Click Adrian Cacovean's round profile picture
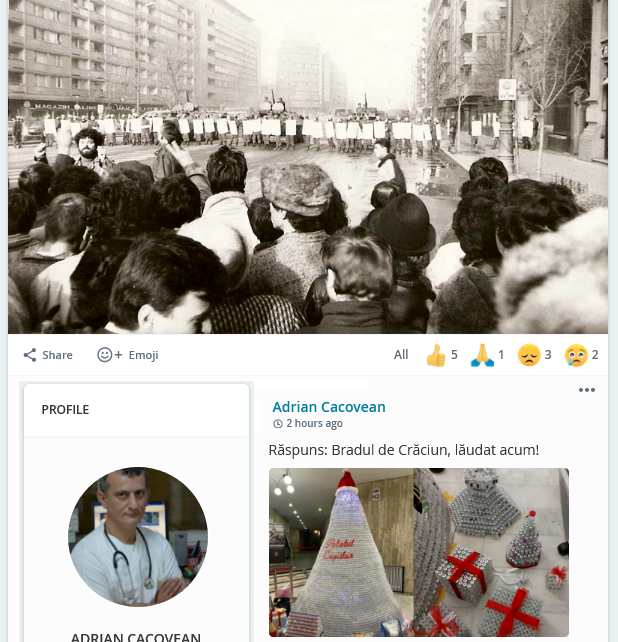Image resolution: width=618 pixels, height=642 pixels. click(x=138, y=537)
